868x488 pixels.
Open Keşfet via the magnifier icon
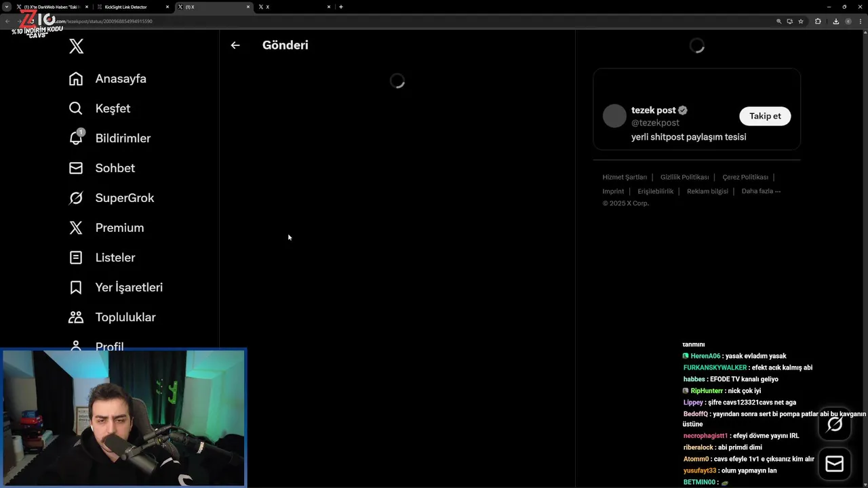click(x=76, y=108)
